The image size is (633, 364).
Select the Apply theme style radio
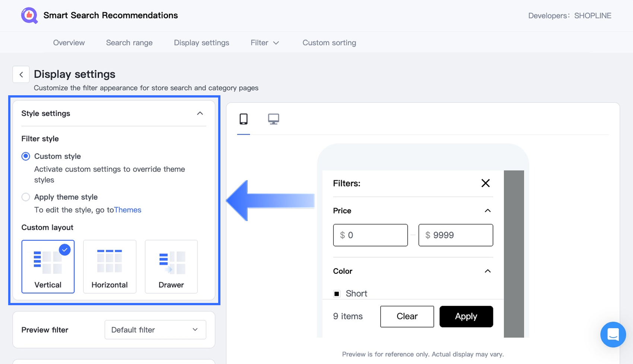(26, 197)
